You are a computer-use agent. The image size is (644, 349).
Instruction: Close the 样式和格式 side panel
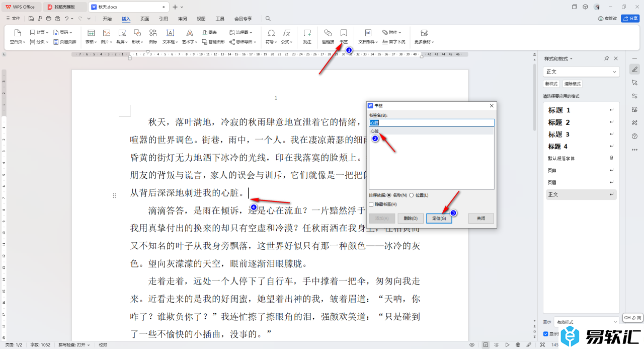(x=615, y=58)
